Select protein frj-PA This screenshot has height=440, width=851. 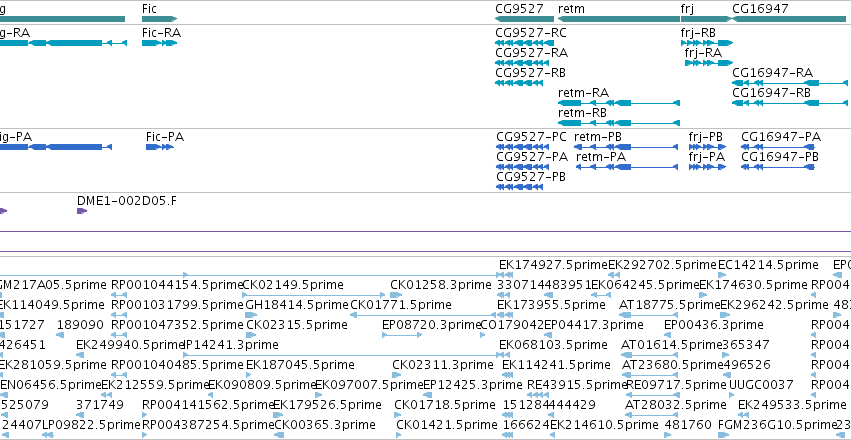point(707,157)
